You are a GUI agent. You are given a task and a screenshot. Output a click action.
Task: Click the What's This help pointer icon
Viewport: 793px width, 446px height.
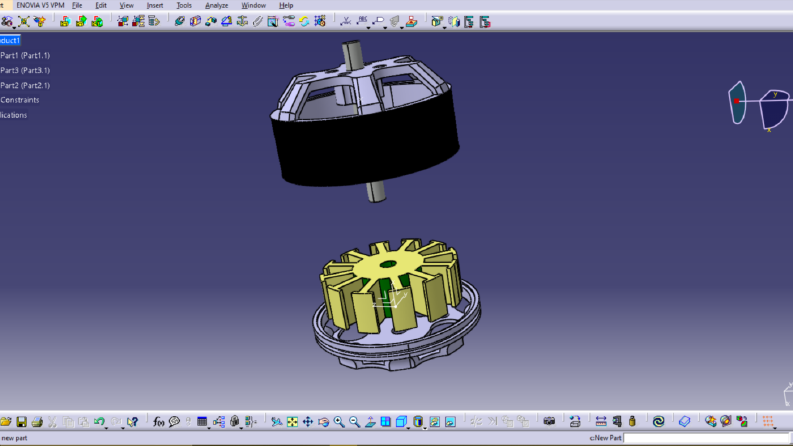pyautogui.click(x=133, y=421)
